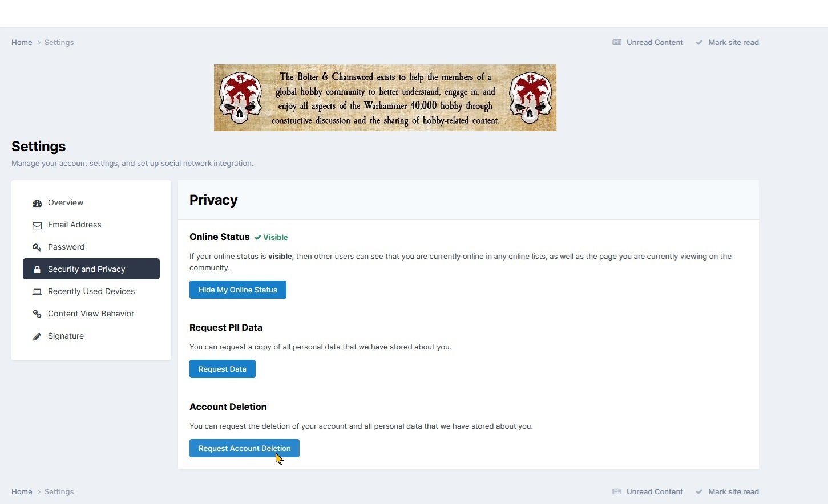This screenshot has width=828, height=504.
Task: Click the Content View Behavior link icon
Action: coord(37,314)
